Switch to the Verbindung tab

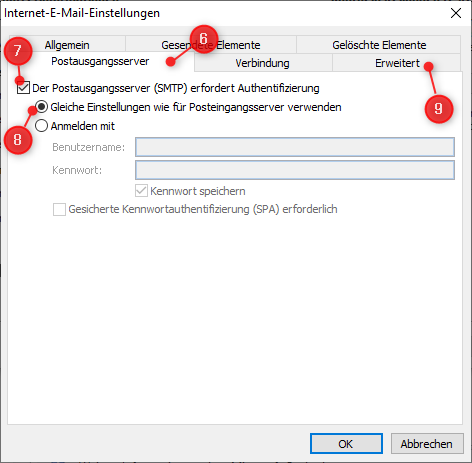point(263,63)
